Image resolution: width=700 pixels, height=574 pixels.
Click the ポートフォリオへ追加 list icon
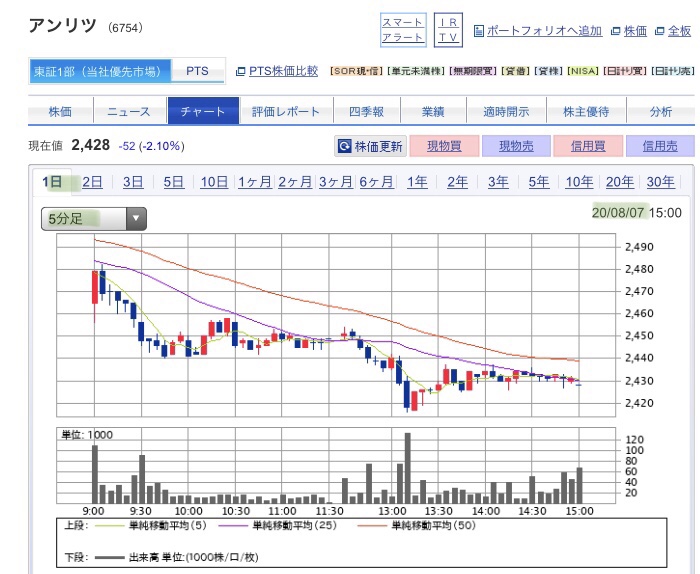pos(479,31)
